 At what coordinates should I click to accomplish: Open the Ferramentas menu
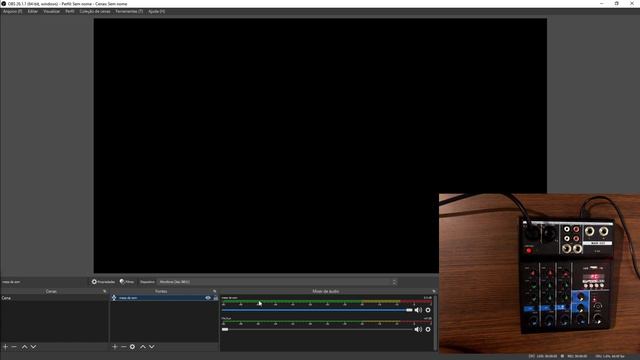129,11
